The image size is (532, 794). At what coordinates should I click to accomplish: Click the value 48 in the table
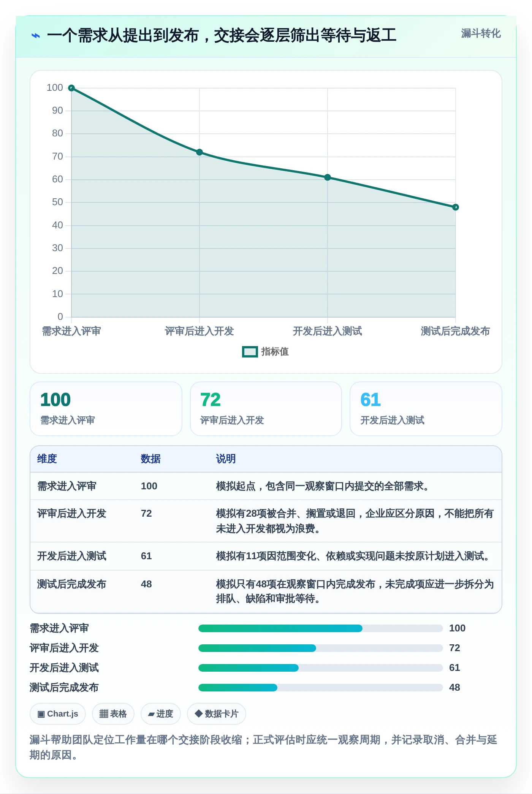(146, 584)
